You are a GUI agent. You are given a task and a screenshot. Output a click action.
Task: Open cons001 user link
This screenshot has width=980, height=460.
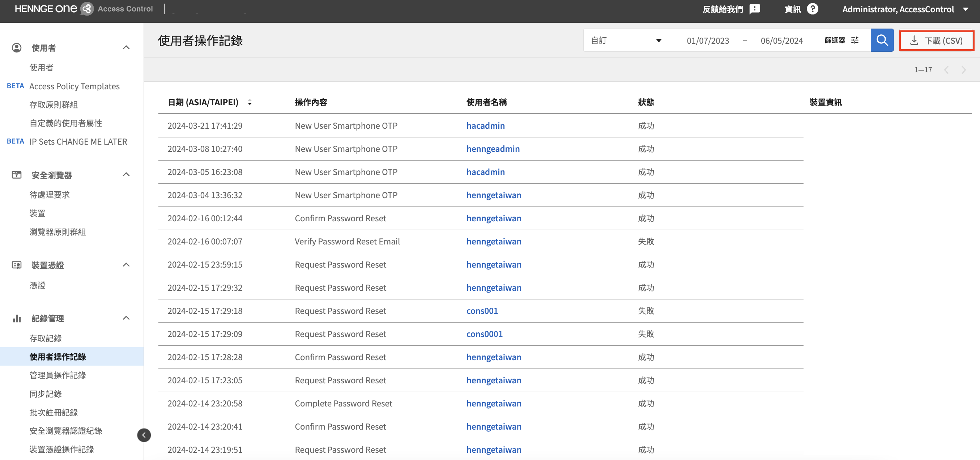(x=482, y=311)
